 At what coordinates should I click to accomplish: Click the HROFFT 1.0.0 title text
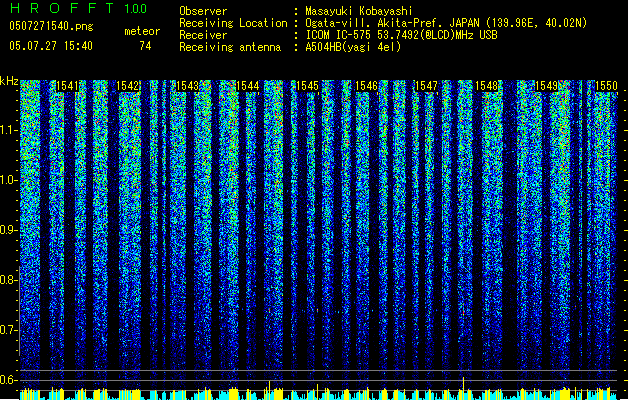click(78, 8)
